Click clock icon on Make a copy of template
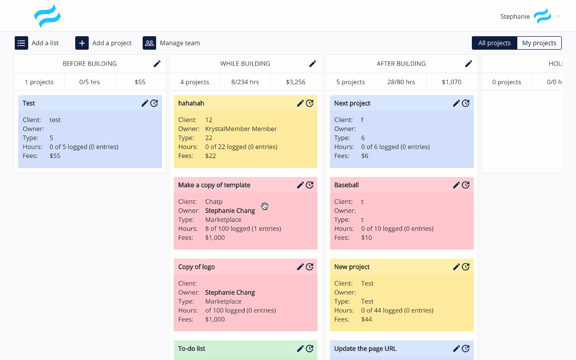The image size is (576, 360). (x=310, y=185)
